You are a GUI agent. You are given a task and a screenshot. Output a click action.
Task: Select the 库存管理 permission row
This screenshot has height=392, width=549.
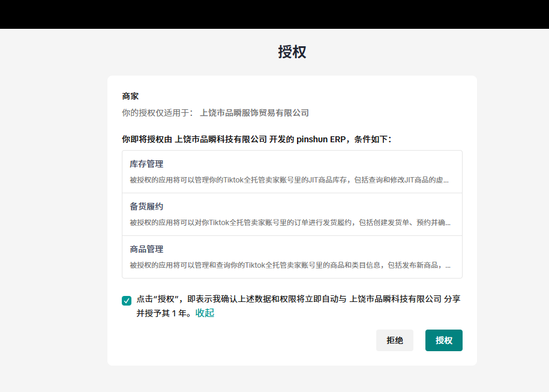click(292, 172)
